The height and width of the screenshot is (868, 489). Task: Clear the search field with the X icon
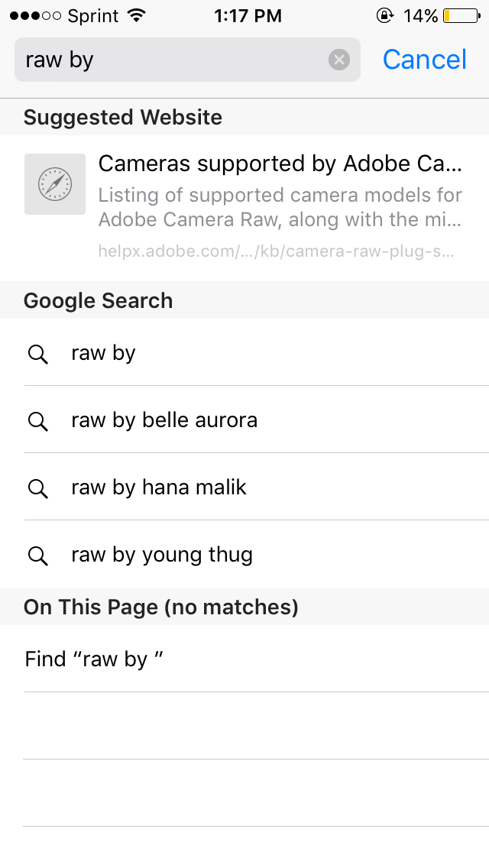(x=339, y=60)
